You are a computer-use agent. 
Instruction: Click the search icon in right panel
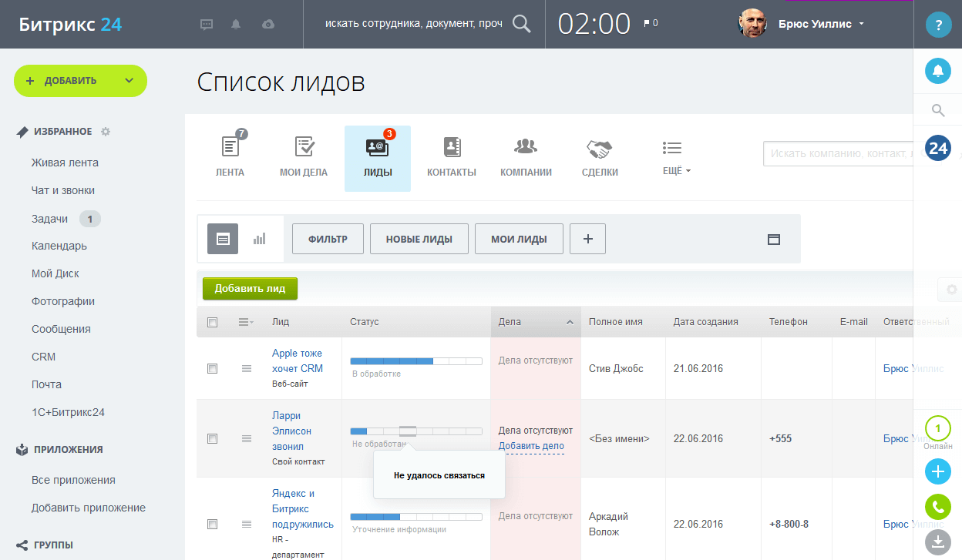coord(938,110)
